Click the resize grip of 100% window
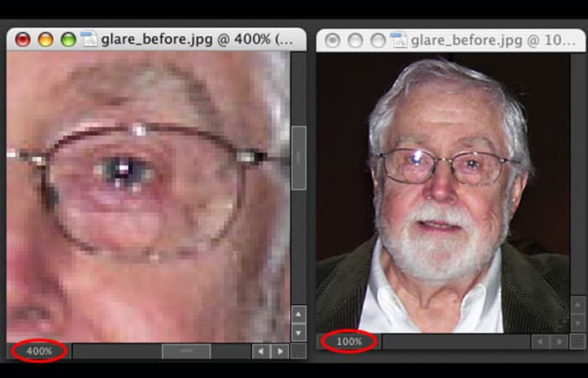588x378 pixels. click(x=578, y=342)
